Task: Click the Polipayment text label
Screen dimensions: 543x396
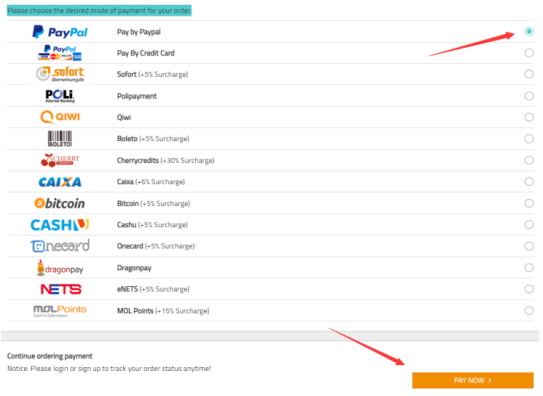Action: (137, 96)
